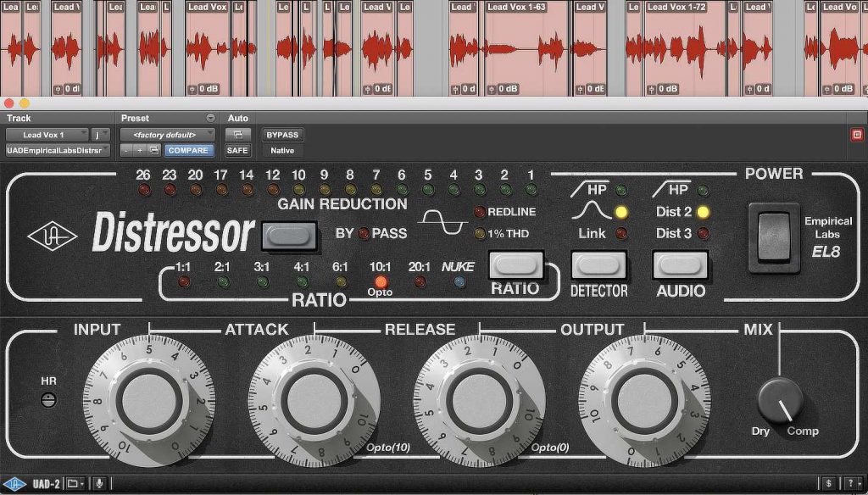Enable BYPASS in the plugin header
The width and height of the screenshot is (868, 495).
(282, 135)
